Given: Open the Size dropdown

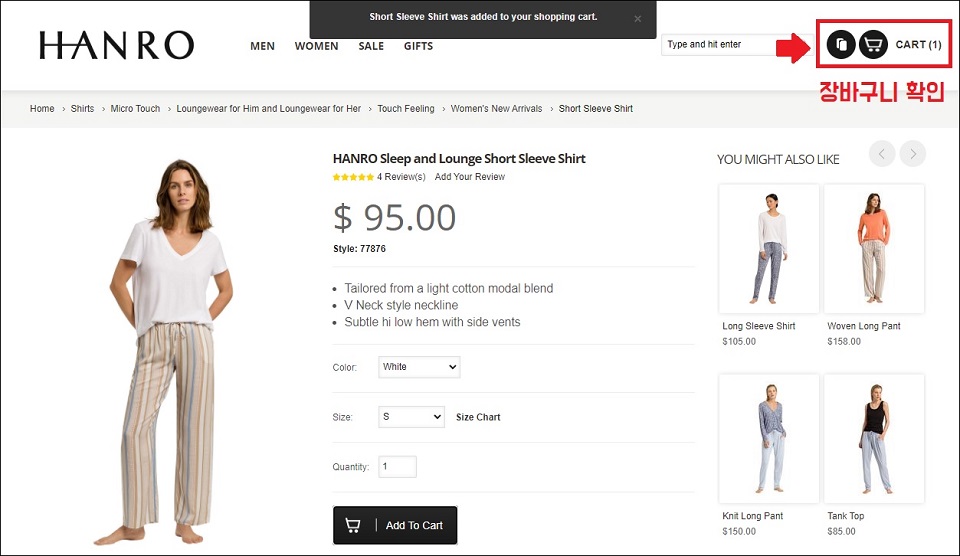Looking at the screenshot, I should (x=411, y=416).
